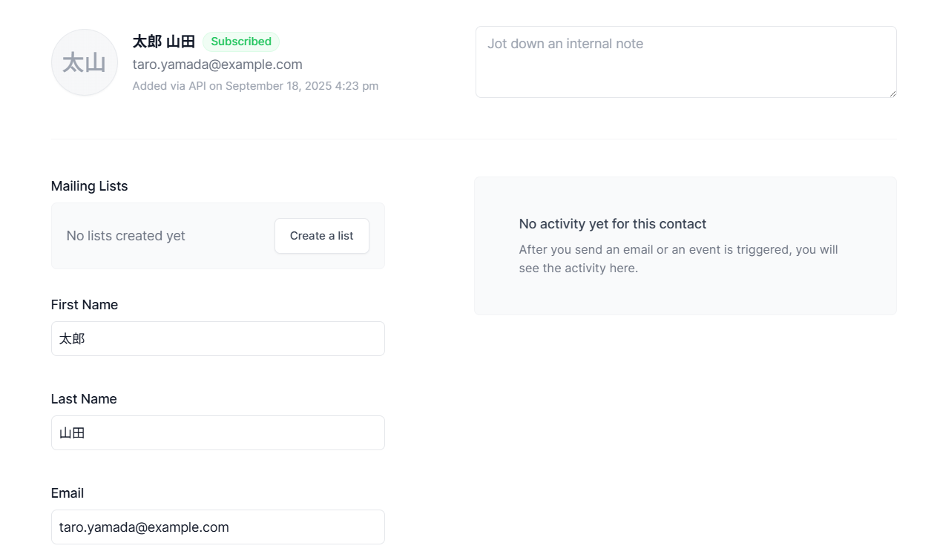Click the Mailing Lists section label
Viewport: 937px width, 560px height.
click(x=89, y=186)
